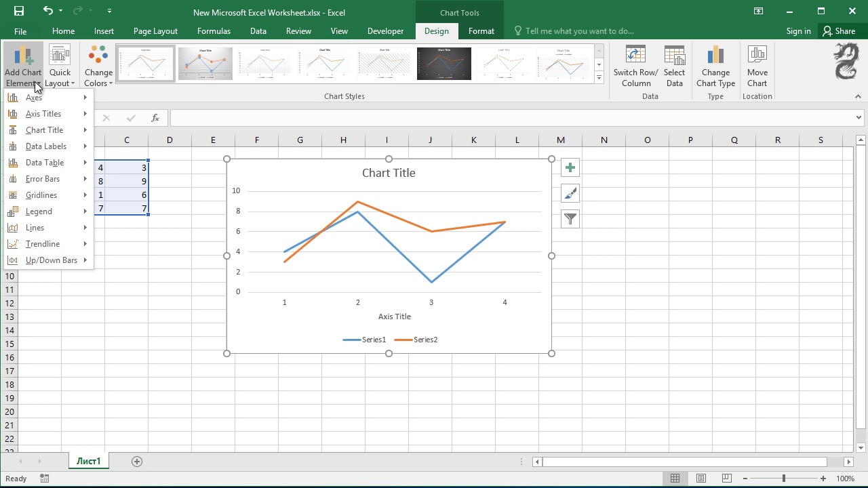868x488 pixels.
Task: Apply the dark background chart style
Action: coord(444,64)
